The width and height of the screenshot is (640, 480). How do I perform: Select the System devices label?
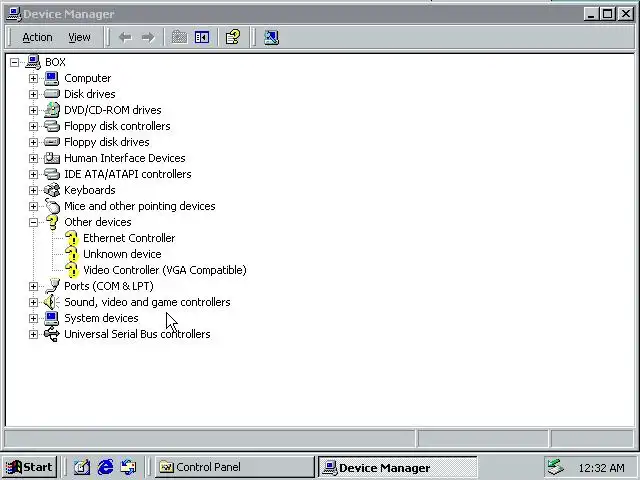pos(101,318)
